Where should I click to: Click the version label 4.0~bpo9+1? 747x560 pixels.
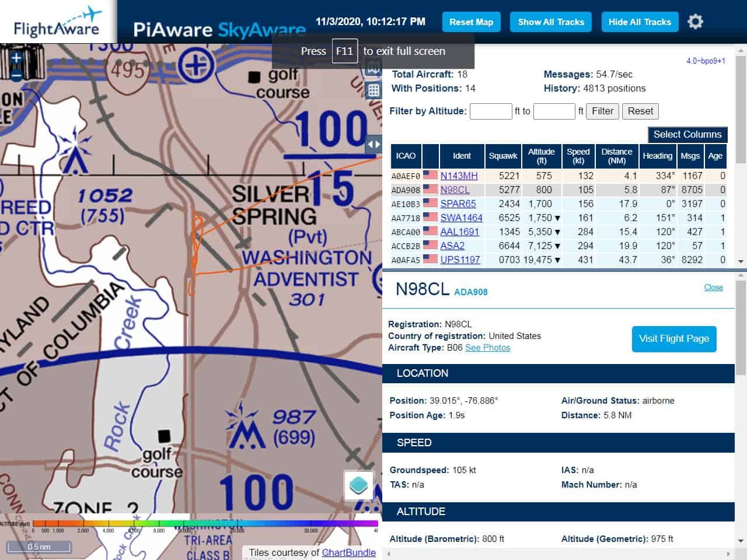click(706, 61)
